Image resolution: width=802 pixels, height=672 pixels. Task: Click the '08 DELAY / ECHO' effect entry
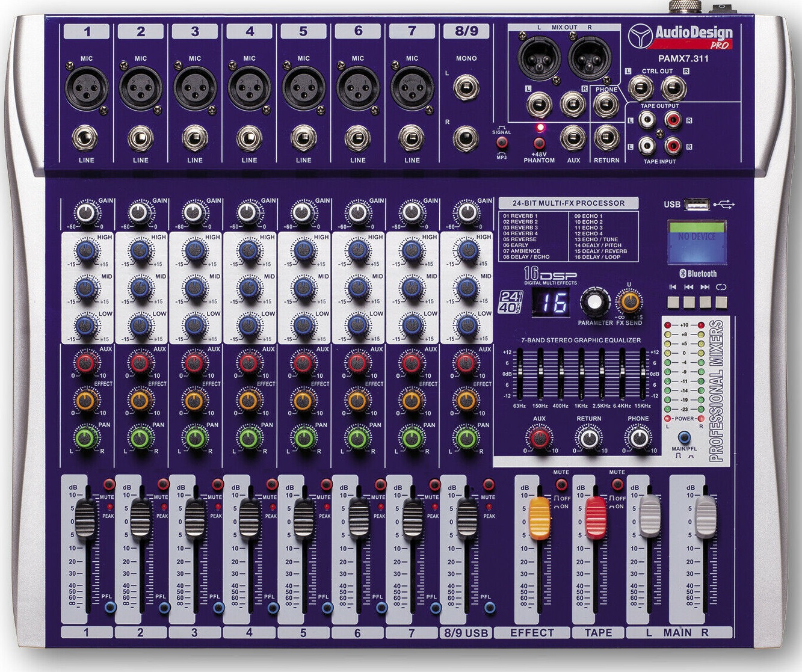point(526,257)
